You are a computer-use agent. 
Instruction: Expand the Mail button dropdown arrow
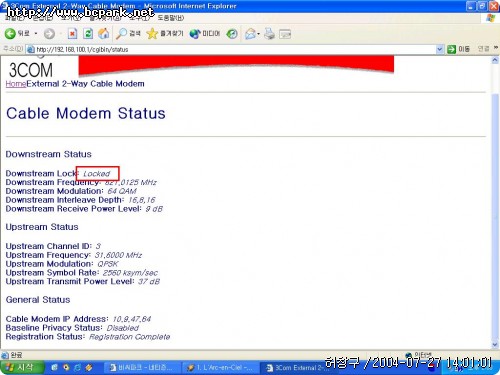(258, 34)
